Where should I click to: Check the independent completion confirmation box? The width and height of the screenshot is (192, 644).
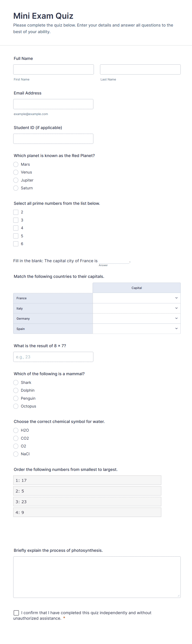(x=16, y=613)
